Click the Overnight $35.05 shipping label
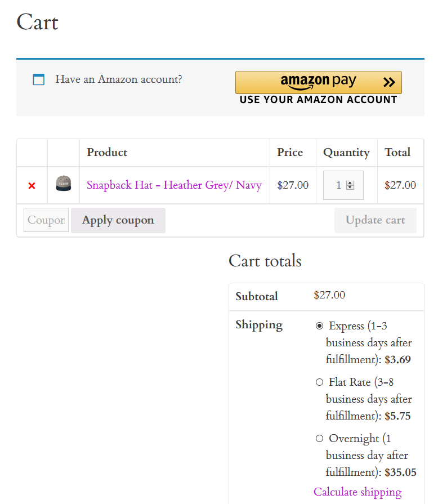The width and height of the screenshot is (438, 504). (371, 456)
